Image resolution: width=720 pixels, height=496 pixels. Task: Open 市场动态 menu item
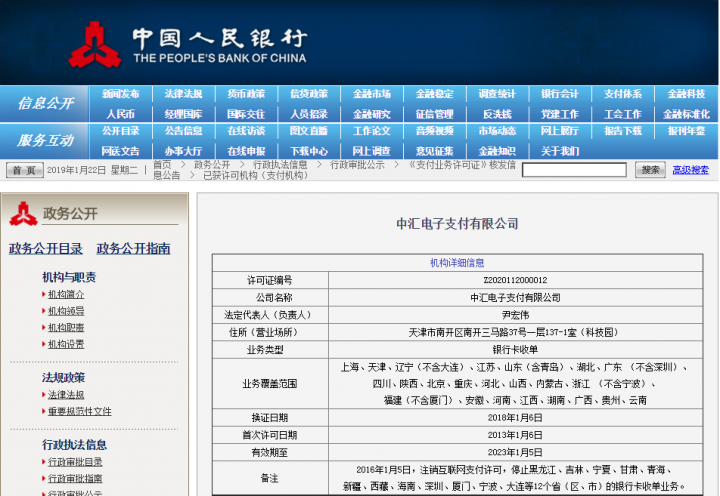497,131
